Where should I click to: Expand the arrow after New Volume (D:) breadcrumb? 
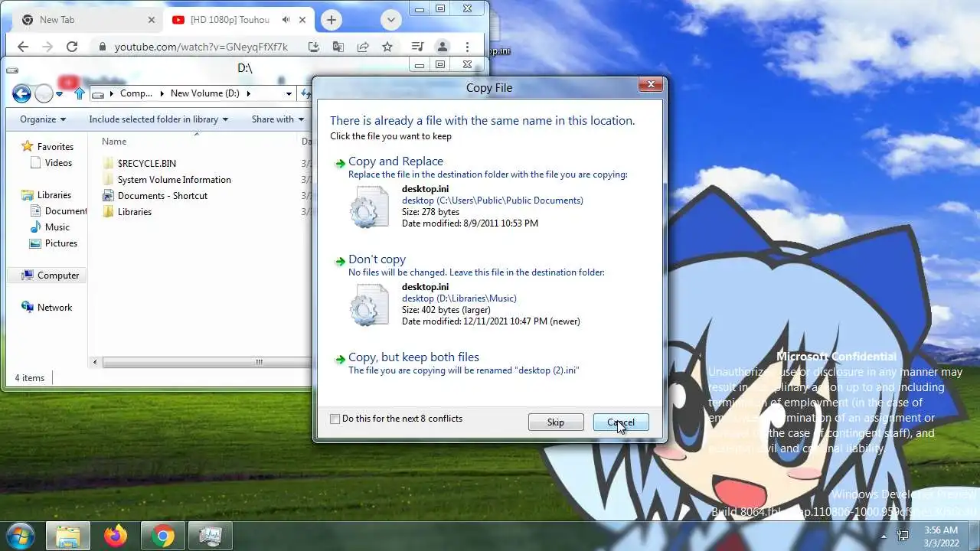249,93
